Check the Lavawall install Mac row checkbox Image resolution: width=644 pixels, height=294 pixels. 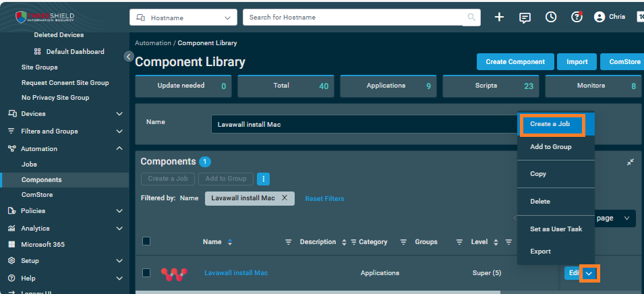146,273
